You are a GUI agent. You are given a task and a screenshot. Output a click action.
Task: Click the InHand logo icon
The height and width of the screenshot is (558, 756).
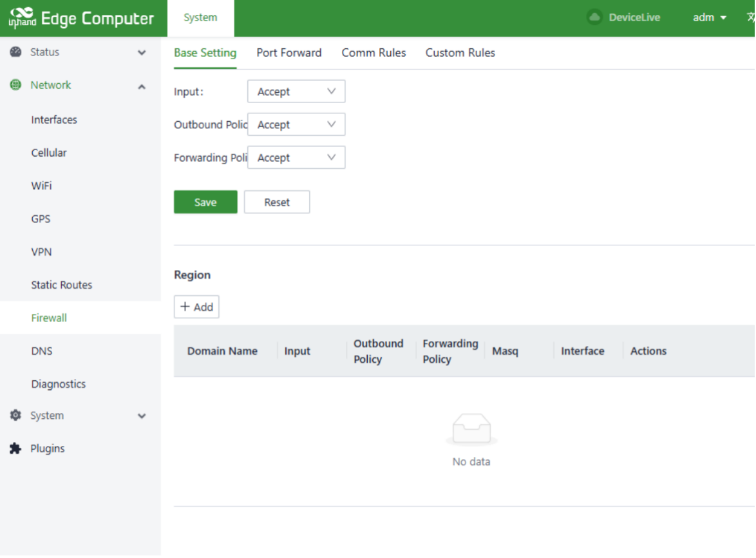22,18
